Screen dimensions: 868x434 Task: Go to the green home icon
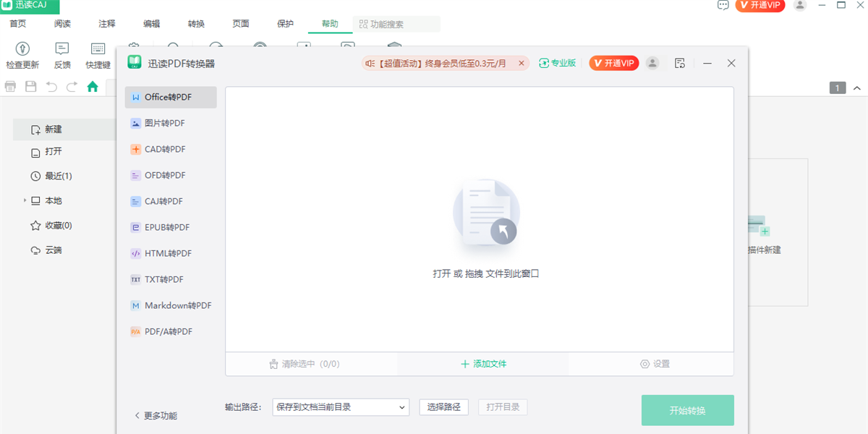coord(93,87)
